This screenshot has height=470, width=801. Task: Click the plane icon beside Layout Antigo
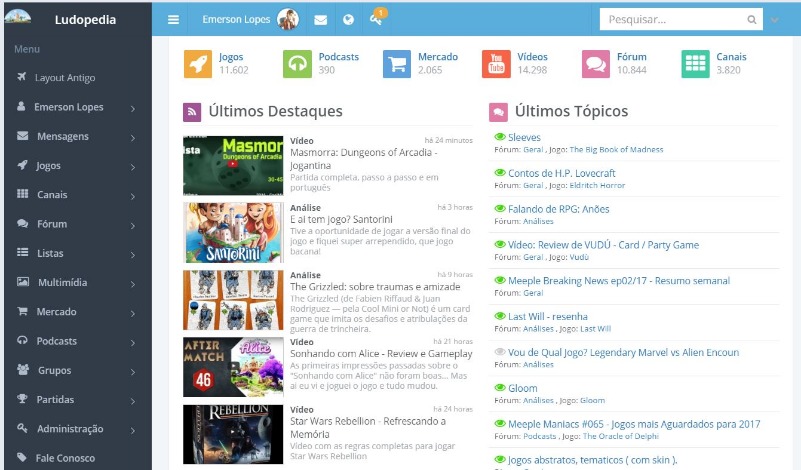point(21,77)
